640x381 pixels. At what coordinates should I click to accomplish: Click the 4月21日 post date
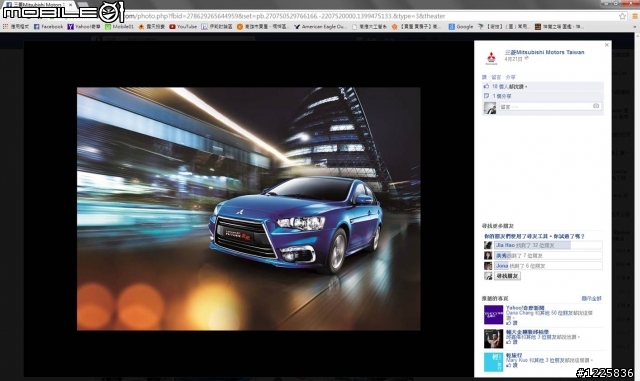click(513, 59)
